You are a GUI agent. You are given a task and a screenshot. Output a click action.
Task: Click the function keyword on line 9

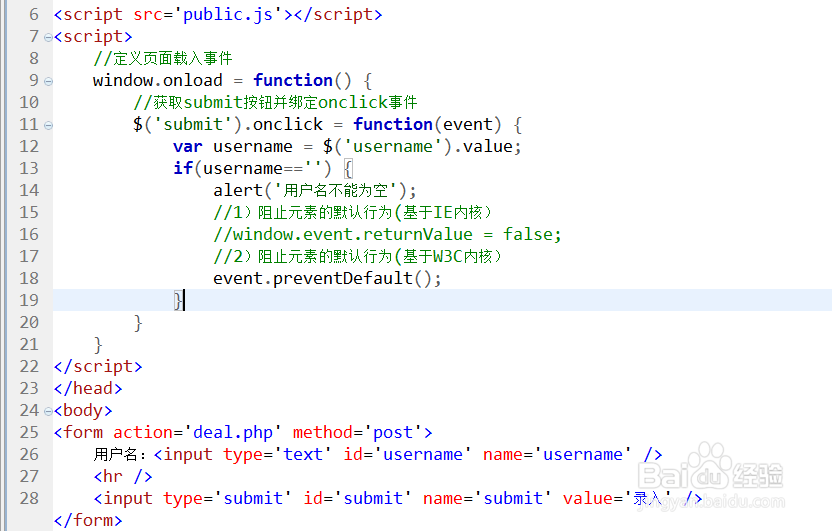point(293,81)
